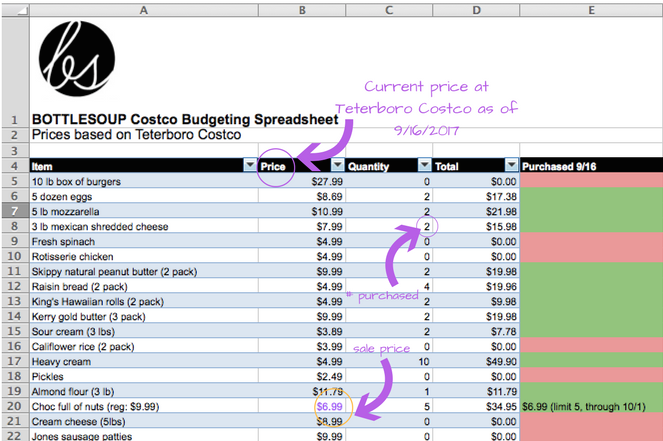Click quantity 4 for Raisin bread
Image resolution: width=663 pixels, height=441 pixels.
click(x=389, y=286)
